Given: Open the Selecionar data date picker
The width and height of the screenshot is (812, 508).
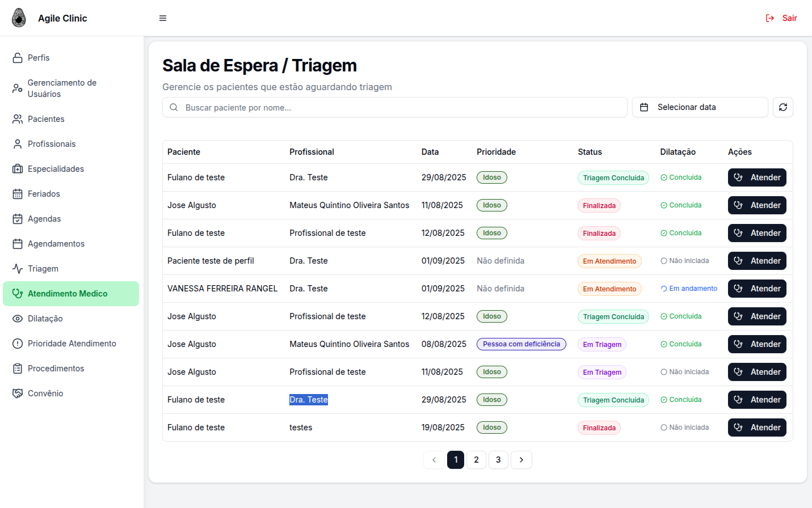Looking at the screenshot, I should tap(699, 107).
